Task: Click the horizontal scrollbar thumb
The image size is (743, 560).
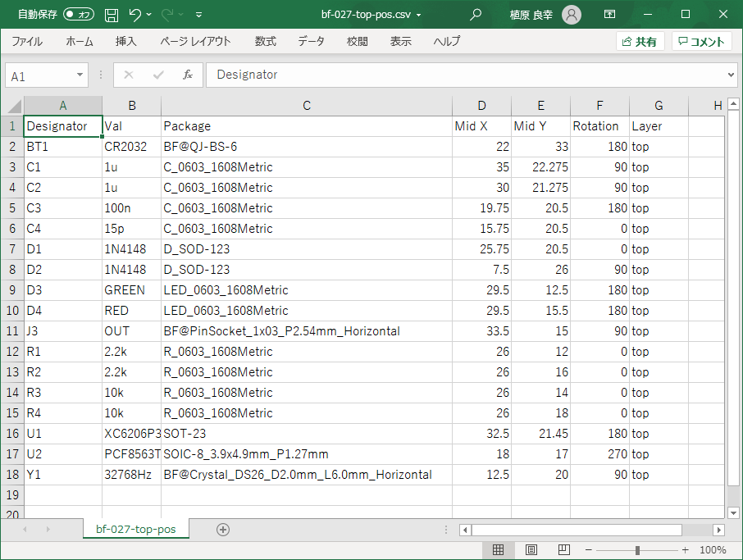Action: click(x=577, y=530)
